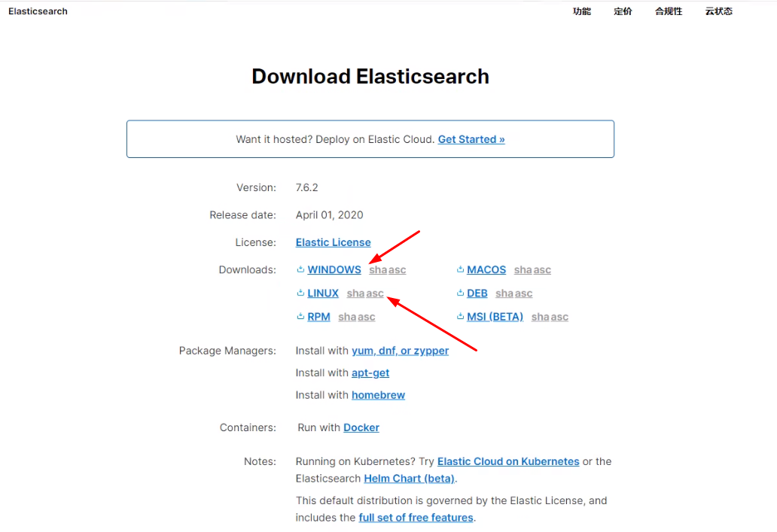The image size is (777, 532).
Task: Open the Helm Chart (beta) link
Action: pos(410,479)
